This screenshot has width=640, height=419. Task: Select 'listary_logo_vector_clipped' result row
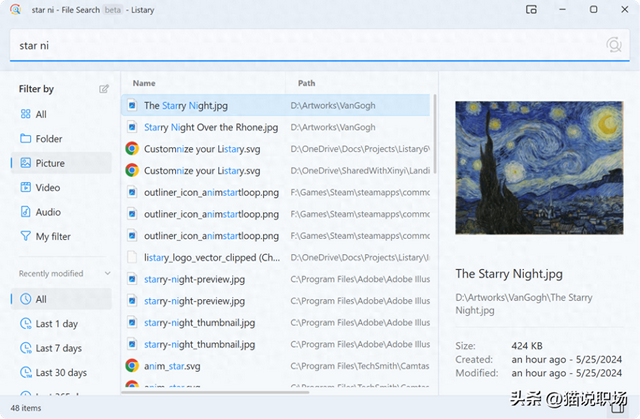coord(276,257)
